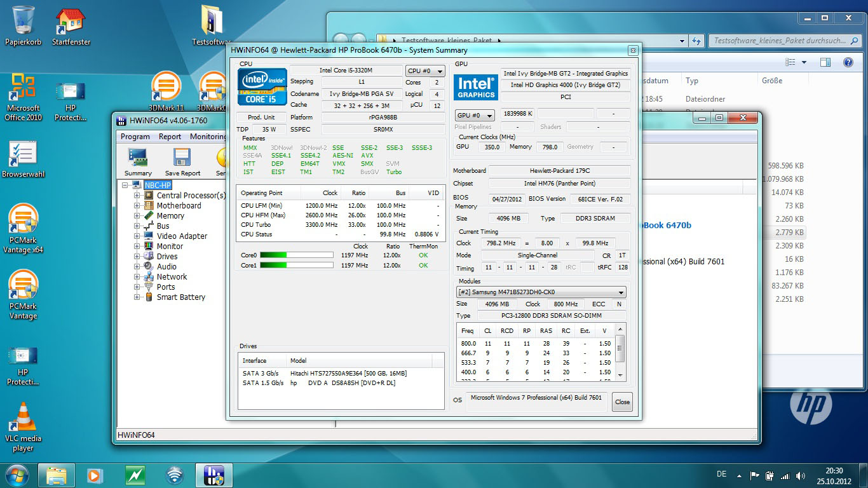The image size is (868, 488).
Task: Click the Hewlett-Packard 179C motherboard field
Action: coord(559,170)
